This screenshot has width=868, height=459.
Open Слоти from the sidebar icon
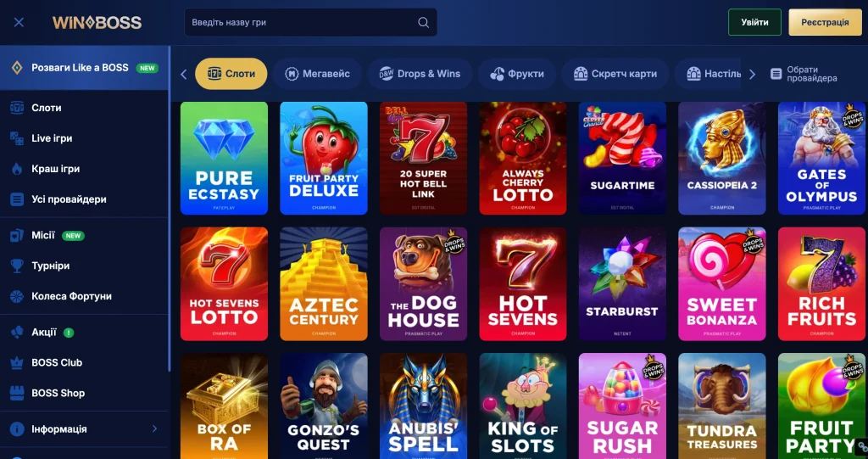(17, 108)
